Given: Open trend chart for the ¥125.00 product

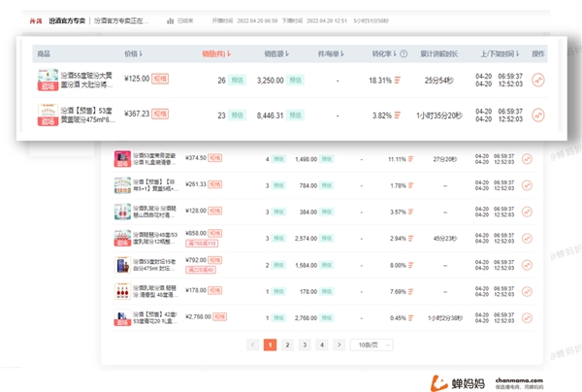Looking at the screenshot, I should click(538, 80).
